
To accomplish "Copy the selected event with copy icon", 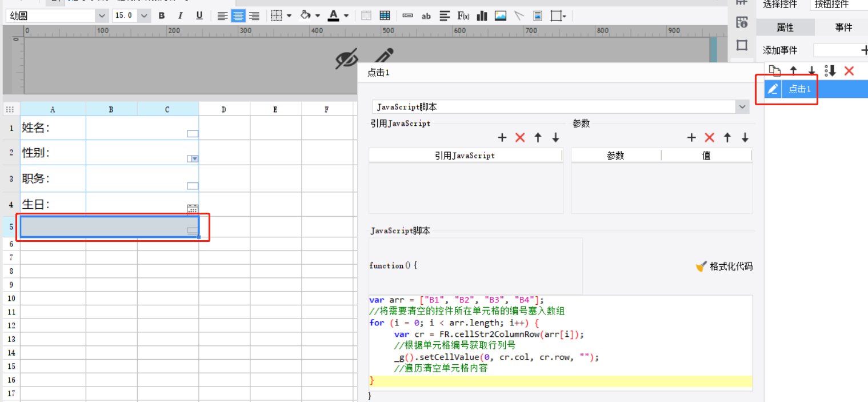I will (x=774, y=71).
